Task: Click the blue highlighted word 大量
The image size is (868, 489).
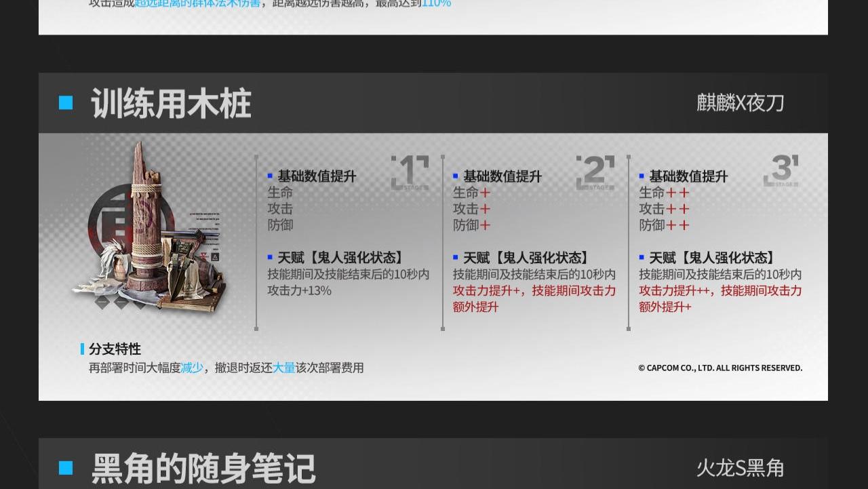Action: (x=284, y=368)
